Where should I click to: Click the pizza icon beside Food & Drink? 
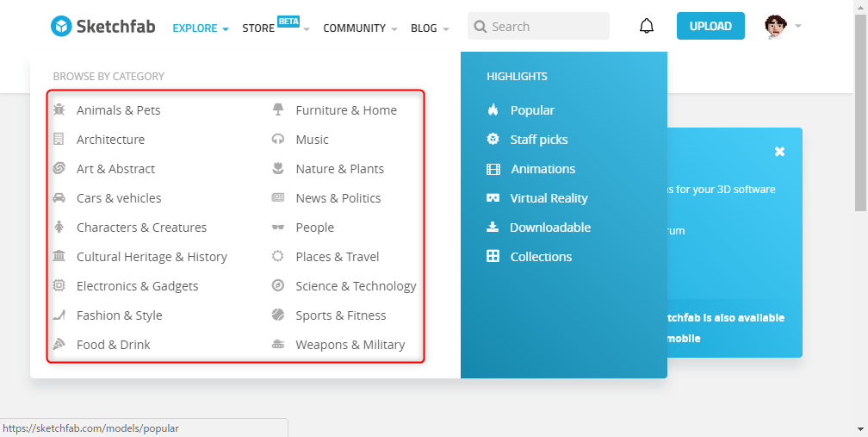coord(59,345)
